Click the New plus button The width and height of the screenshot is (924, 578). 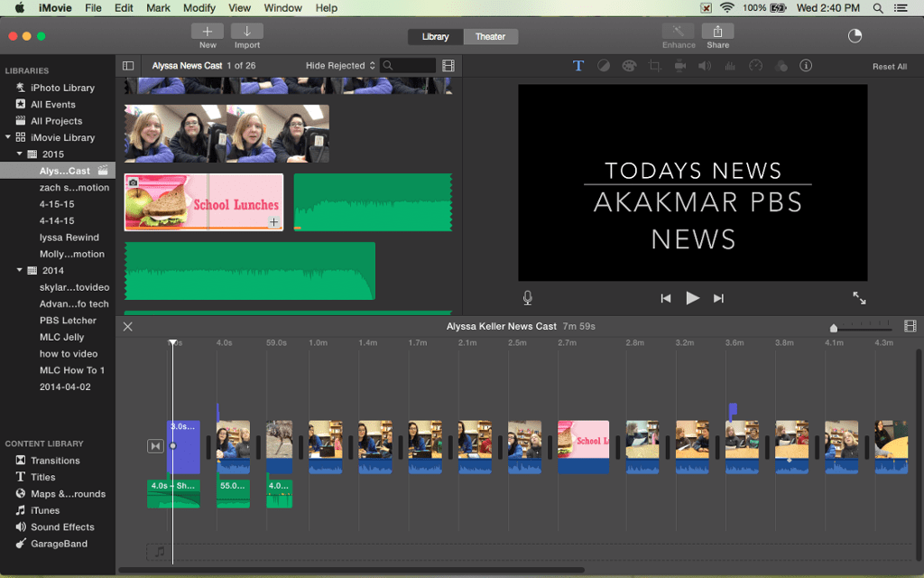[208, 32]
